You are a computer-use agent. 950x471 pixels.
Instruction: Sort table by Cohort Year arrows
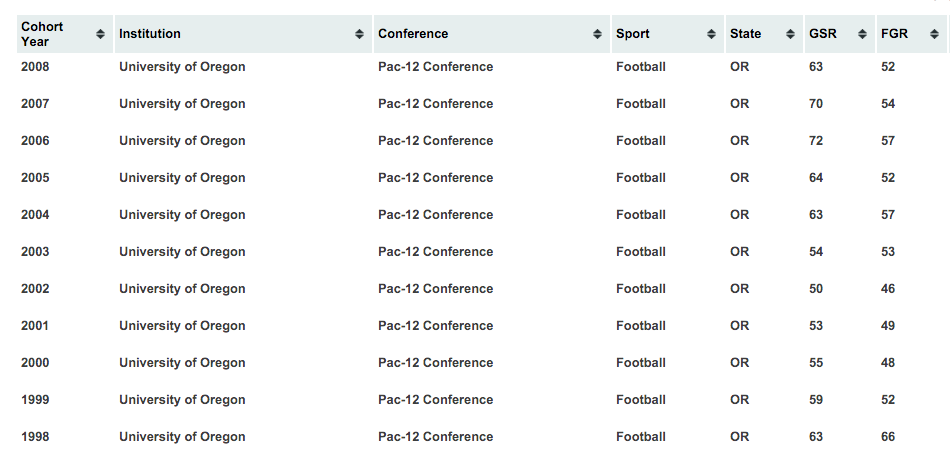[101, 34]
